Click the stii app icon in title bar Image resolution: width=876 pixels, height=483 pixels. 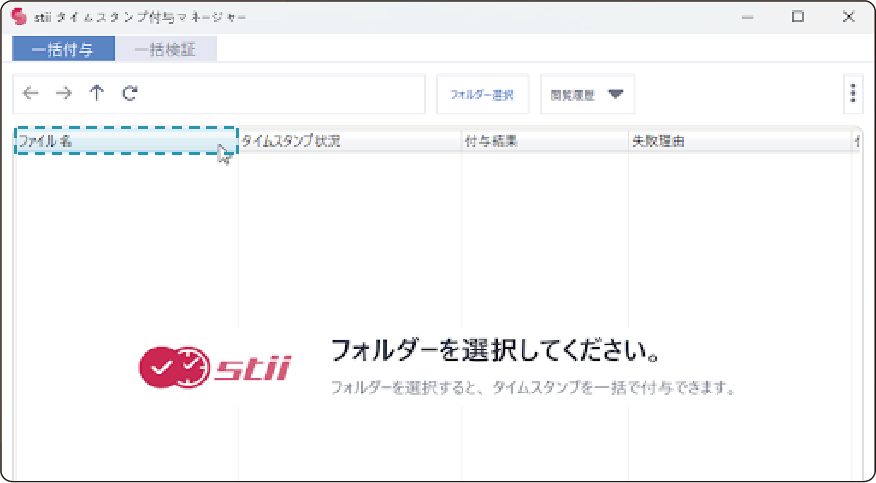[18, 17]
